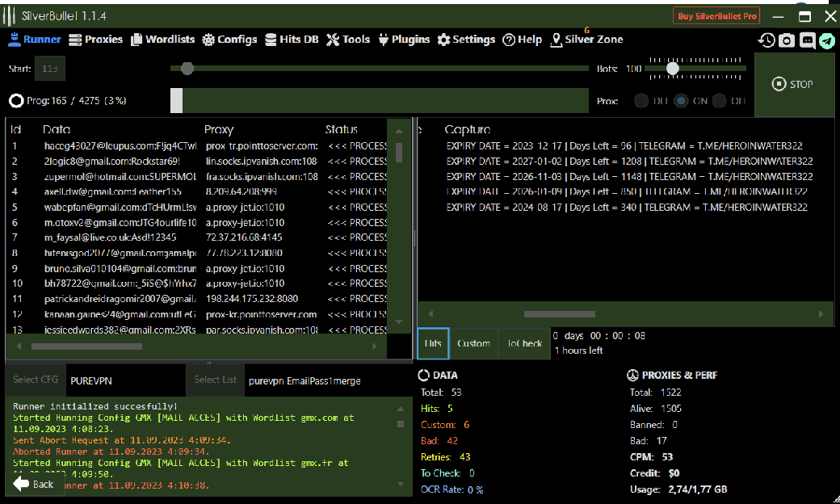Screen dimensions: 840x504
Task: Click the Telegram paper plane icon
Action: coord(826,40)
